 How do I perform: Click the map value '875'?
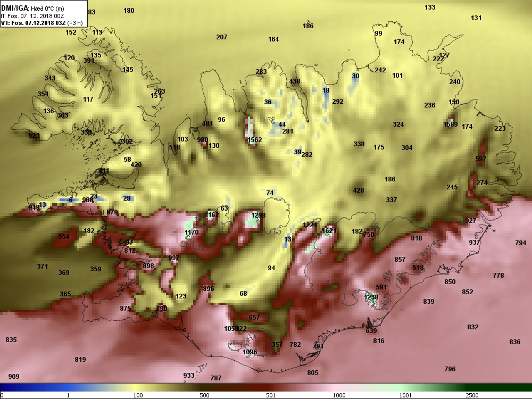tap(126, 309)
